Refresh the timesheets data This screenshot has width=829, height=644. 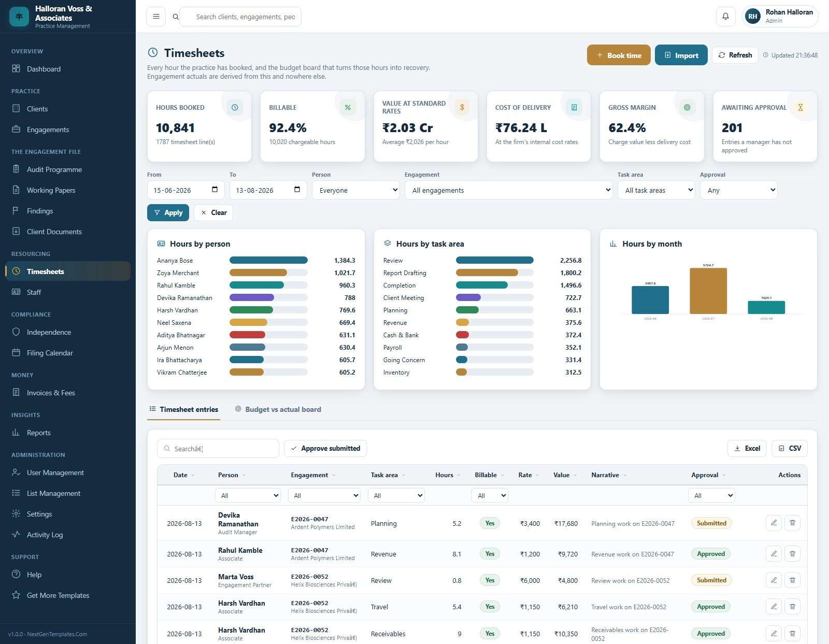coord(735,55)
